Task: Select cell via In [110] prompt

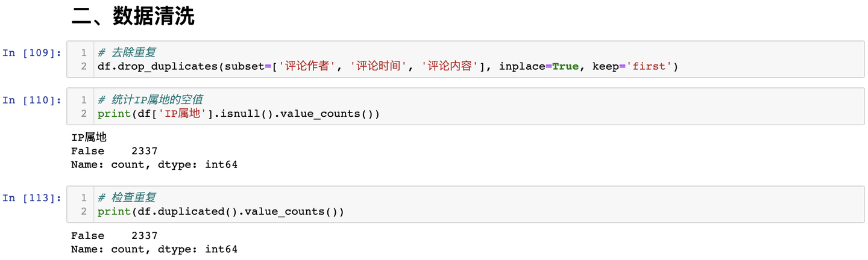Action: 32,100
